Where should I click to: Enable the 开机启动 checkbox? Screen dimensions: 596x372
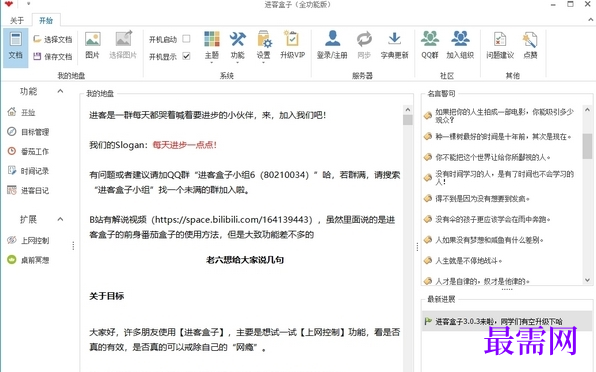[x=186, y=39]
